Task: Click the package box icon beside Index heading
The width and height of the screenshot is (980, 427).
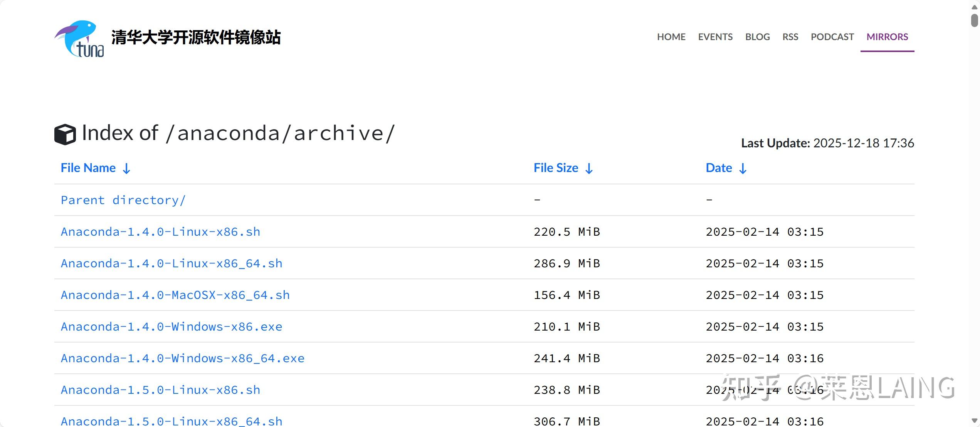Action: [x=65, y=134]
